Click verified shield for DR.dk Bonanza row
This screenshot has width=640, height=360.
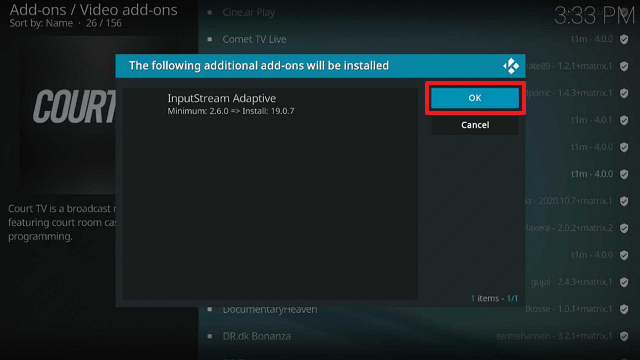624,336
